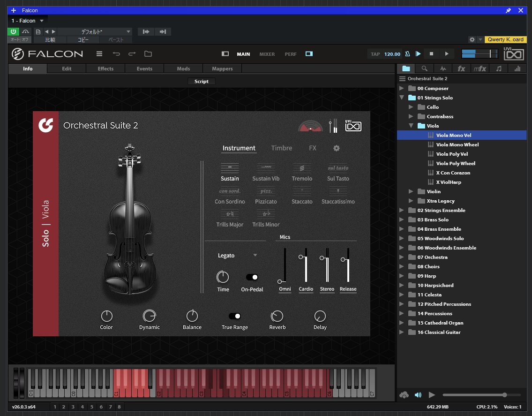Toggle browser preview speaker icon
This screenshot has width=532, height=416.
click(418, 395)
